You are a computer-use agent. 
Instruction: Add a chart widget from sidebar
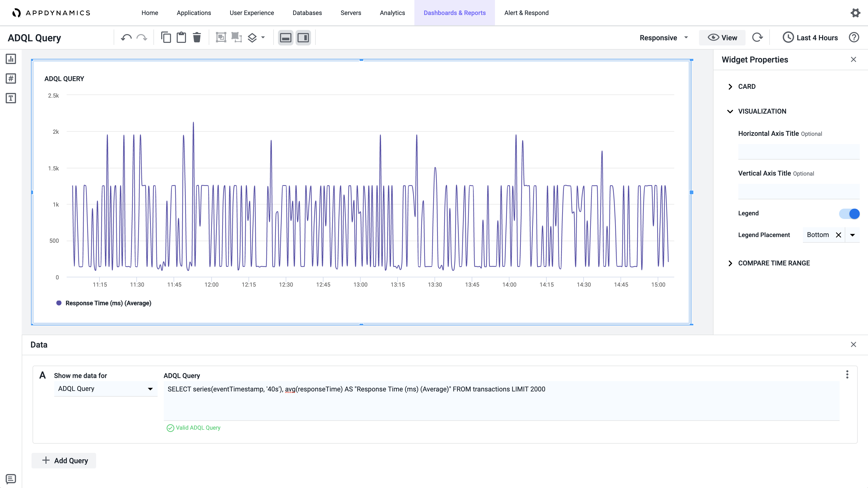click(x=11, y=59)
